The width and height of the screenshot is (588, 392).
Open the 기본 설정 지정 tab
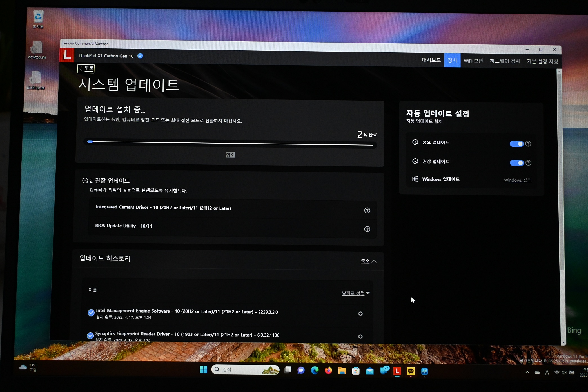(x=542, y=61)
